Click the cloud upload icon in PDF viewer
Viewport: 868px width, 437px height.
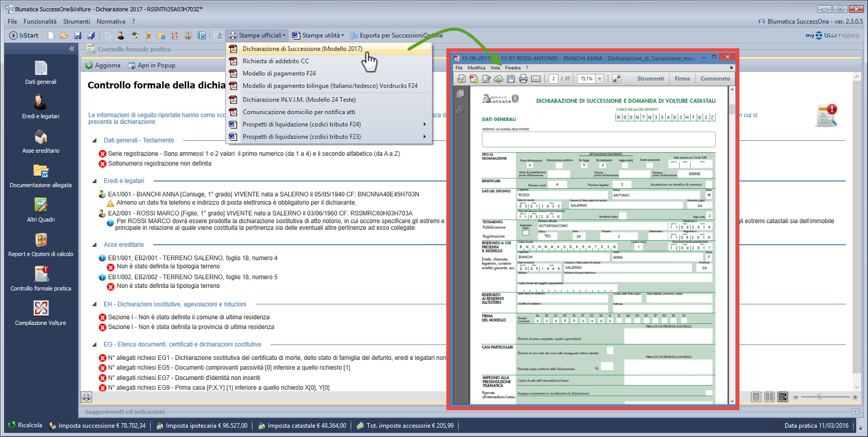[x=498, y=79]
